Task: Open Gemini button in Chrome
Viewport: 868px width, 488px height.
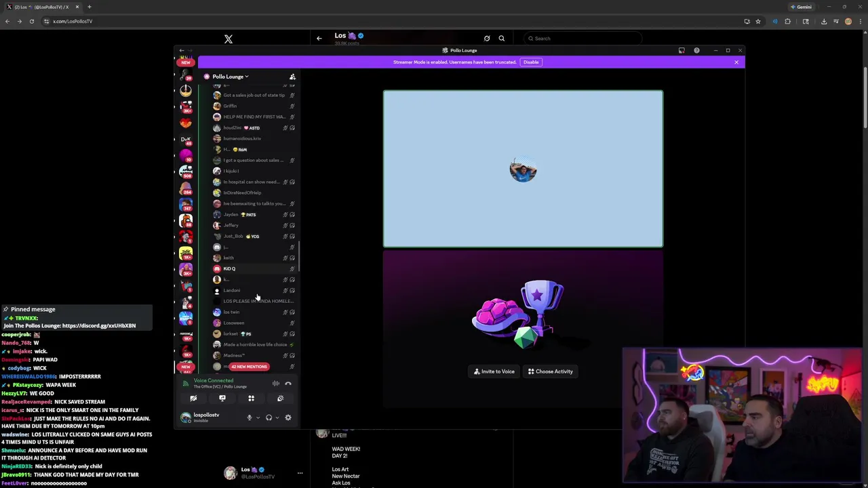Action: tap(801, 7)
